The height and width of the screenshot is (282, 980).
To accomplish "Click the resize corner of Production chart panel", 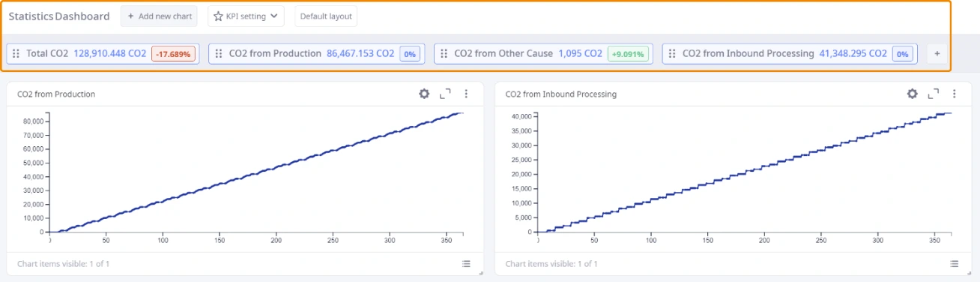I will (x=481, y=273).
